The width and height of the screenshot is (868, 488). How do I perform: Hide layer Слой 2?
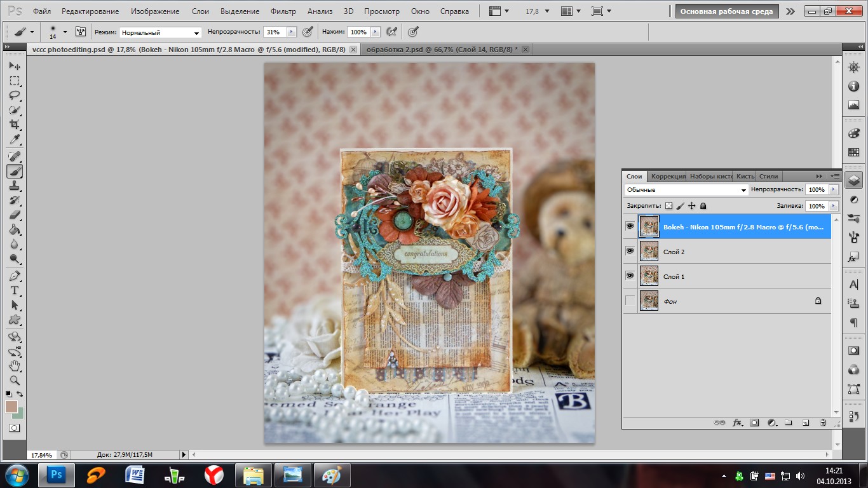(630, 251)
